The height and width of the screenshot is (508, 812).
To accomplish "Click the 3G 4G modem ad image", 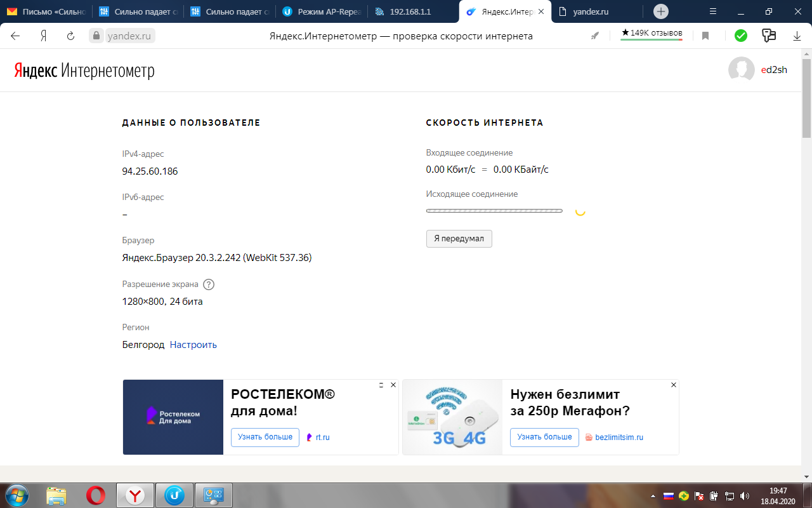I will point(452,417).
